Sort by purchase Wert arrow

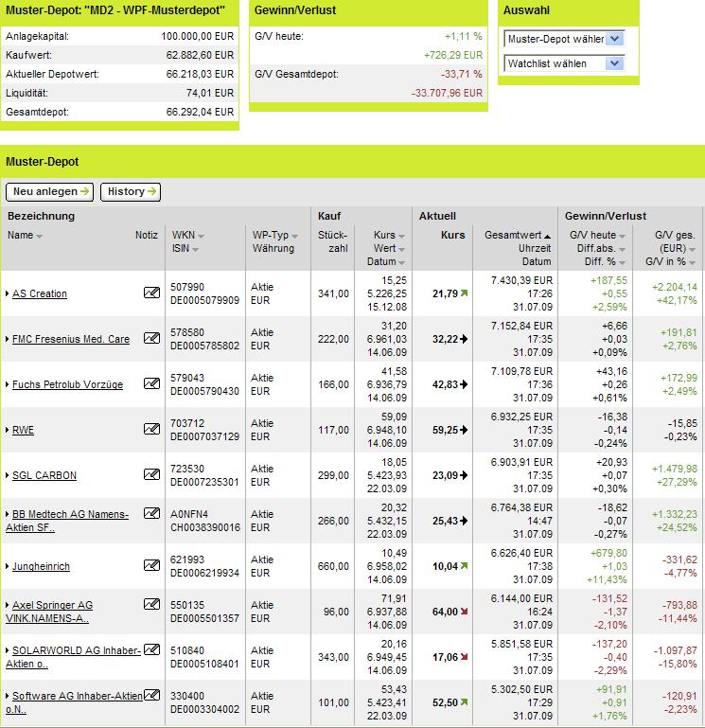401,250
